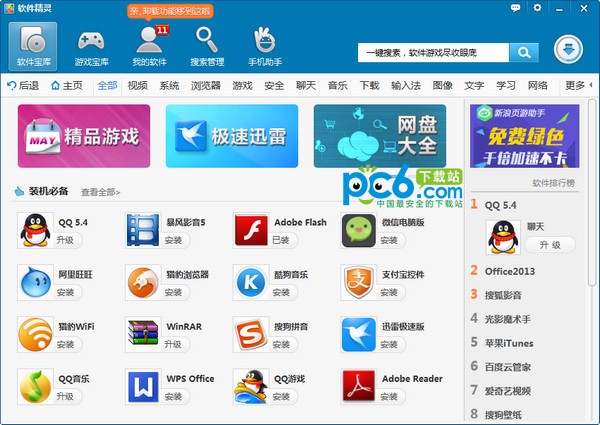Open 苹果iTunes in ranking list

(509, 343)
